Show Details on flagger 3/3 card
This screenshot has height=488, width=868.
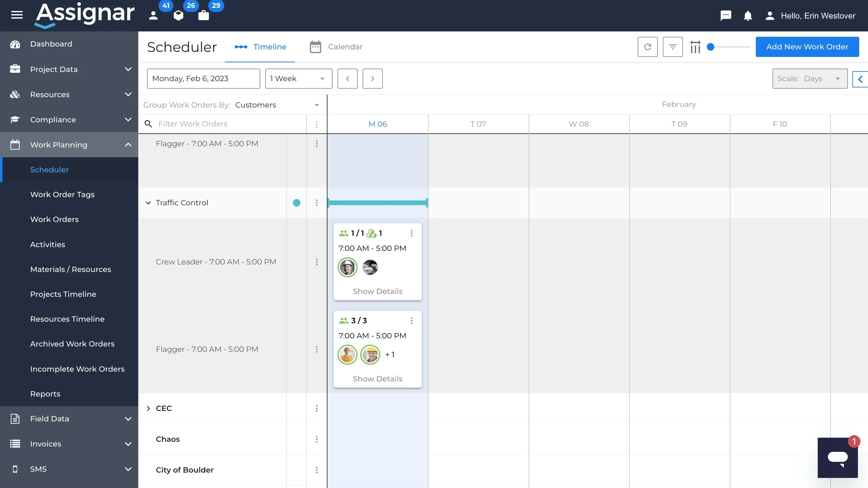[377, 379]
